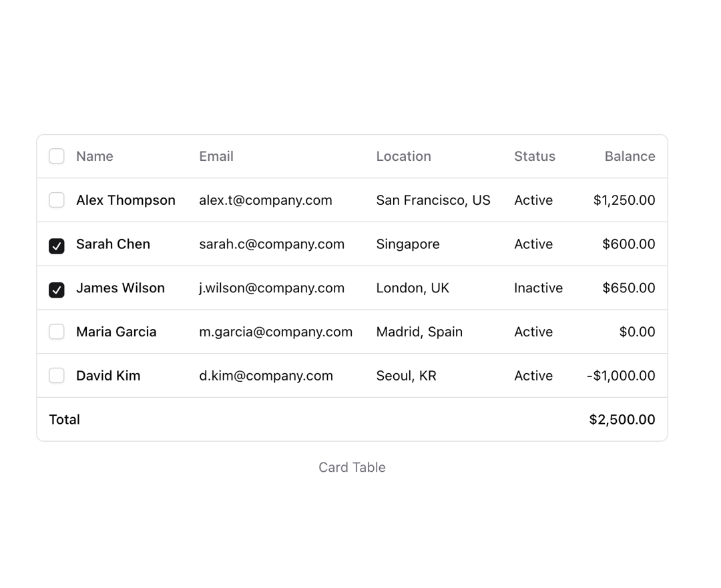This screenshot has height=588, width=721.
Task: Toggle the select-all checkbox in the header
Action: pyautogui.click(x=57, y=156)
